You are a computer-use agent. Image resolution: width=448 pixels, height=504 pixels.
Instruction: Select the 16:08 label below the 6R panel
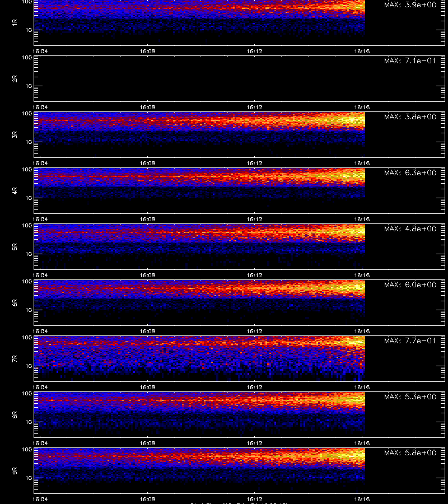pos(147,331)
